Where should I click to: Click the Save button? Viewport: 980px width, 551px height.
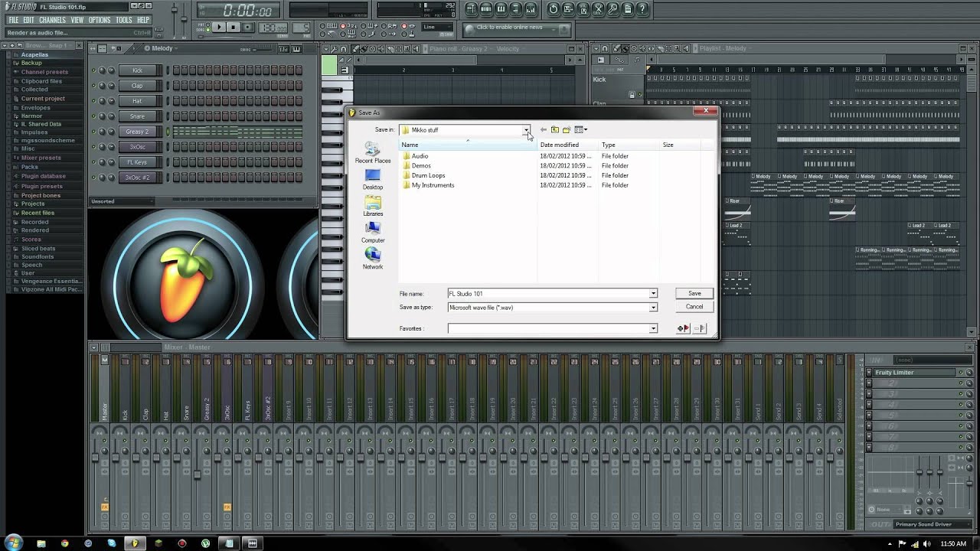click(x=694, y=294)
